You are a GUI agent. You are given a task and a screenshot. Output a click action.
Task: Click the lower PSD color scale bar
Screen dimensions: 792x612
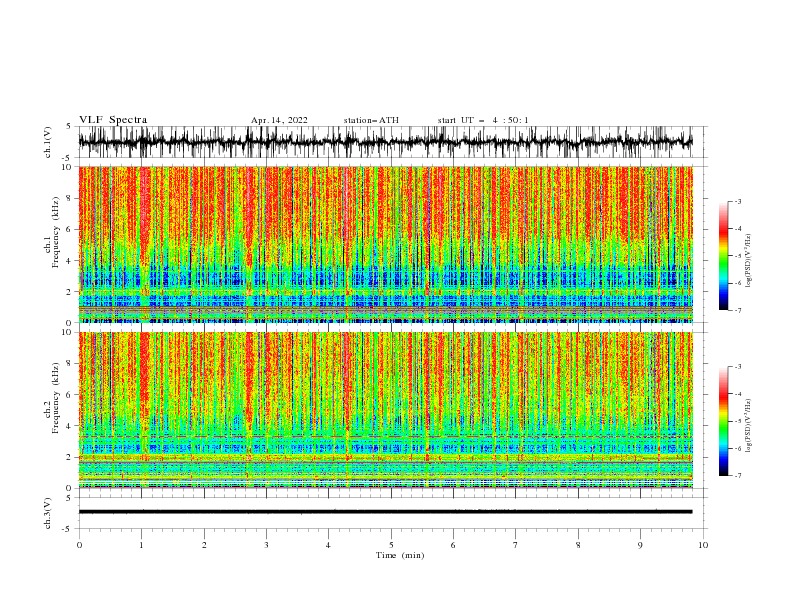pyautogui.click(x=724, y=421)
